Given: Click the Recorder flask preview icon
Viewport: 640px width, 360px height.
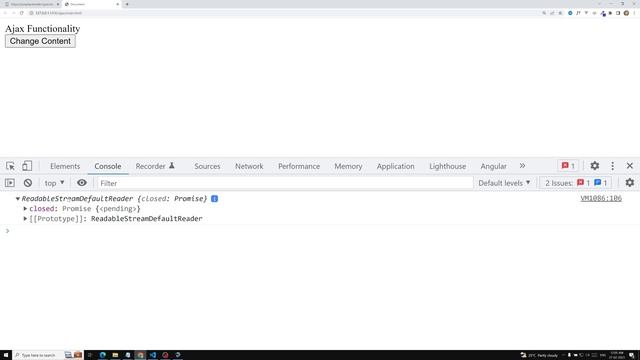Looking at the screenshot, I should click(x=172, y=166).
